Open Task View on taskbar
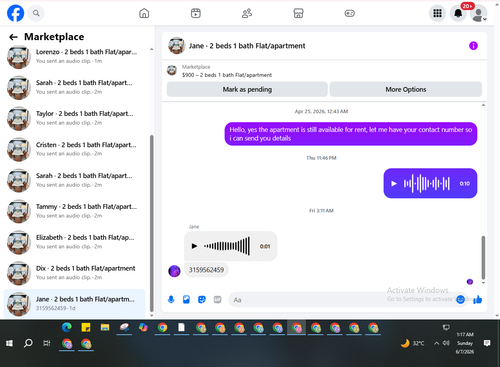The image size is (500, 367). click(x=47, y=343)
